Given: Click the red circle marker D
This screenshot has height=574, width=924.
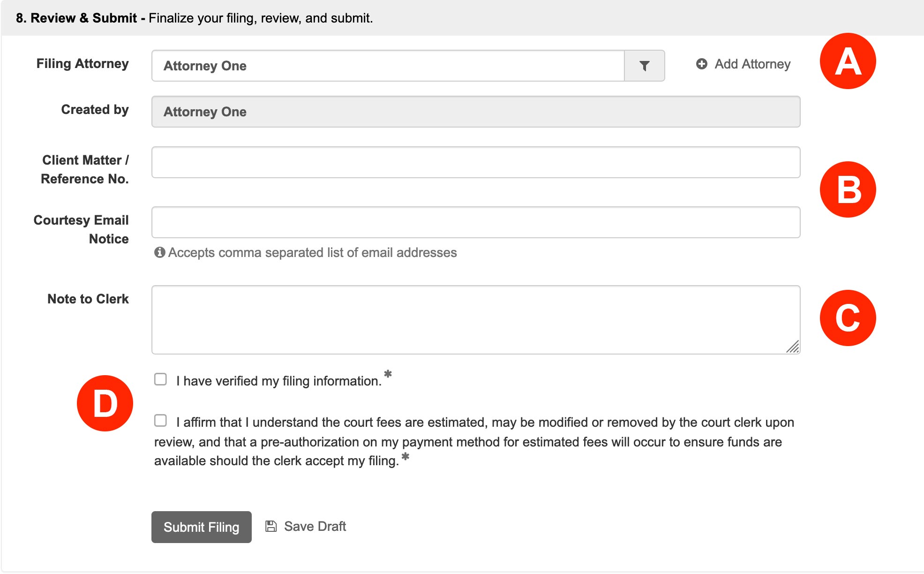Looking at the screenshot, I should (x=105, y=403).
